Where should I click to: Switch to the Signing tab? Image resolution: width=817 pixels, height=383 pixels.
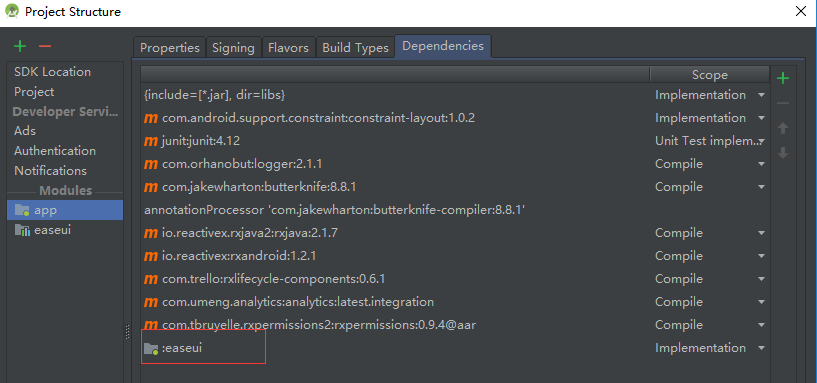[233, 47]
